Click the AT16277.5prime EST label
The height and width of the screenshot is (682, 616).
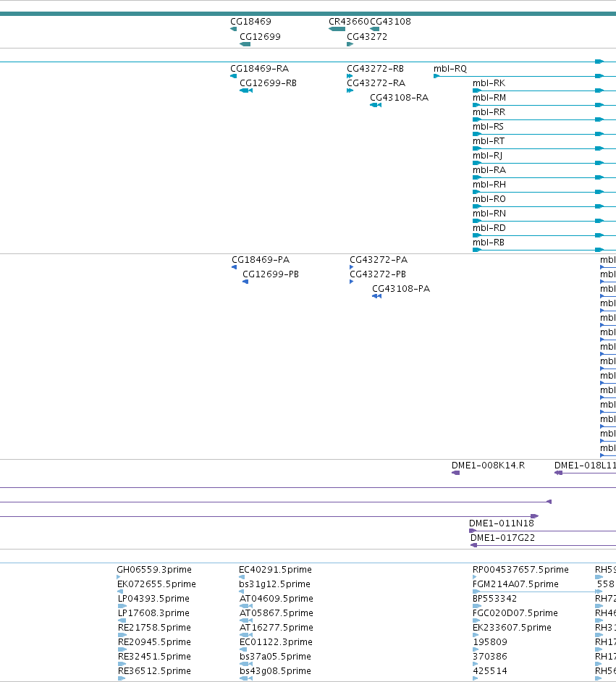coord(276,628)
